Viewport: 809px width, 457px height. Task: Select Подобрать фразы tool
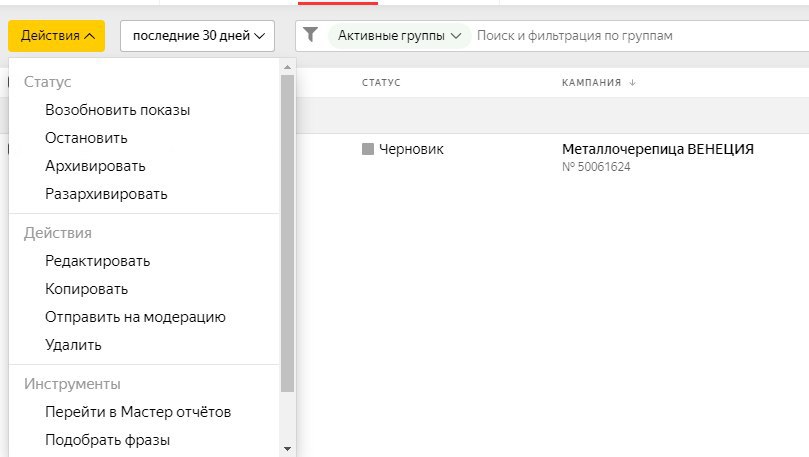pyautogui.click(x=107, y=440)
